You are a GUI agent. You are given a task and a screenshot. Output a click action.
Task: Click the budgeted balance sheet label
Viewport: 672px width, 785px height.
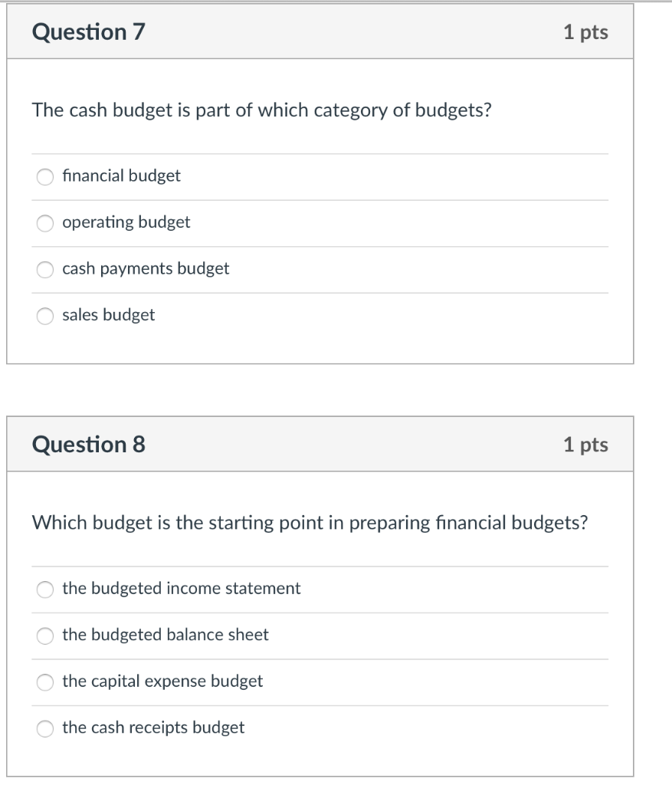click(166, 635)
